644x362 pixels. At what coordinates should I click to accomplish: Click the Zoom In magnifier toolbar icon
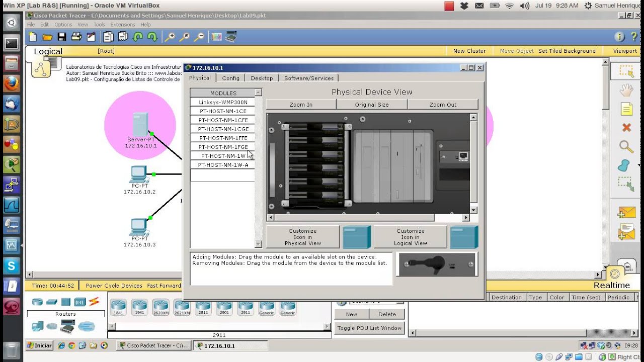point(170,37)
